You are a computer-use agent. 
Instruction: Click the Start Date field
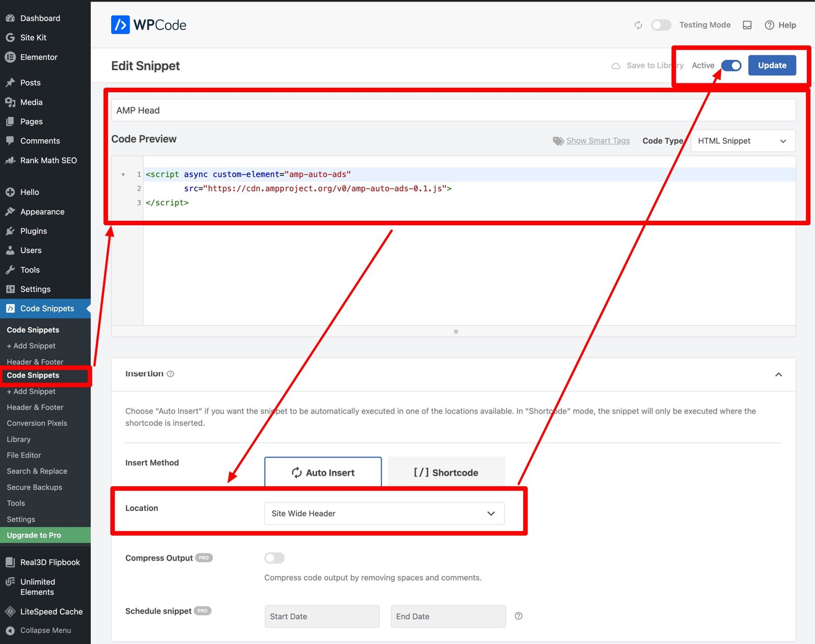coord(321,616)
